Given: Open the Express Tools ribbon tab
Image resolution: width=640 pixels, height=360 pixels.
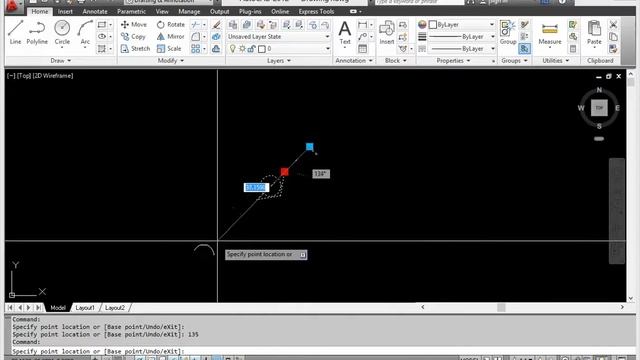Looking at the screenshot, I should pos(316,11).
